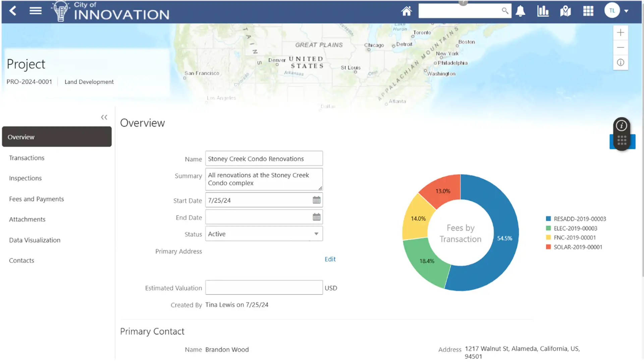Viewport: 644px width, 362px height.
Task: Click the Edit primary address link
Action: point(330,259)
